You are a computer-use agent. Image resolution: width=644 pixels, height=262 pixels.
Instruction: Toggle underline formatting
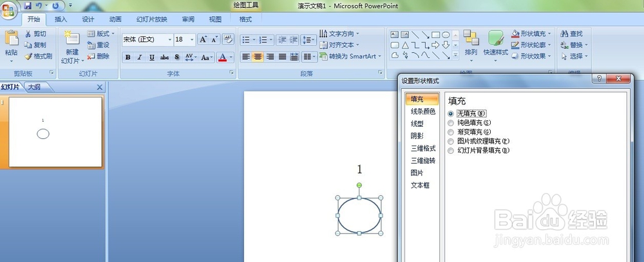pyautogui.click(x=152, y=57)
